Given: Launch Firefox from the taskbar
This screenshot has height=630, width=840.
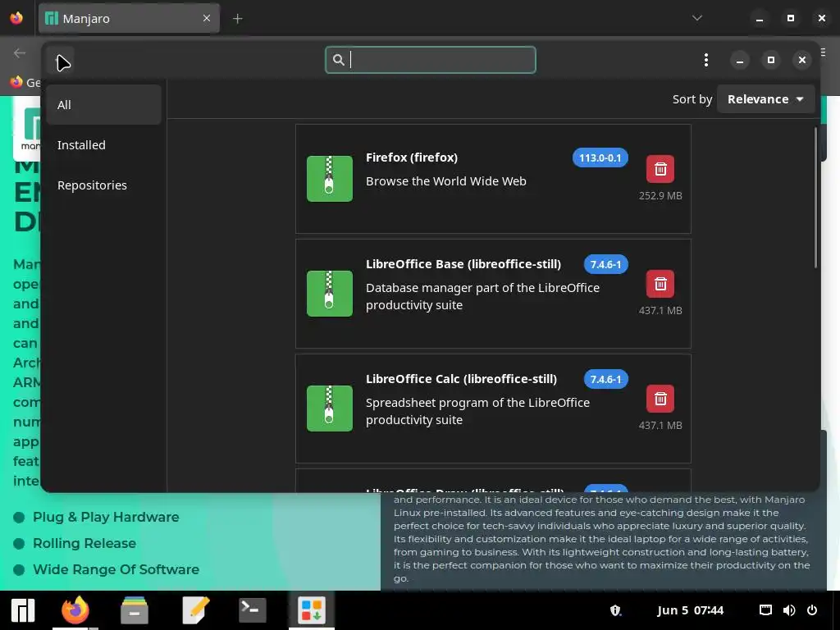Looking at the screenshot, I should click(75, 609).
